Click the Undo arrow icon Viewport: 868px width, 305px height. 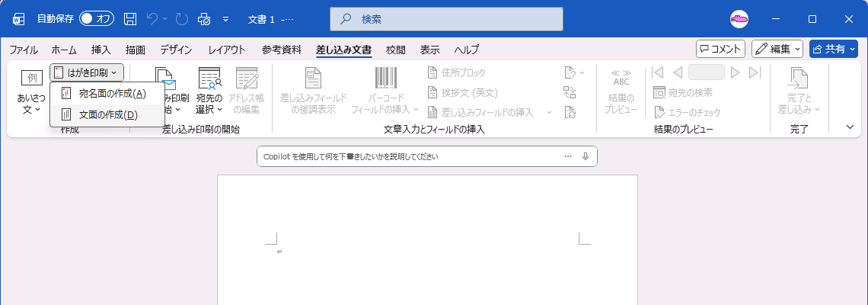tap(152, 19)
